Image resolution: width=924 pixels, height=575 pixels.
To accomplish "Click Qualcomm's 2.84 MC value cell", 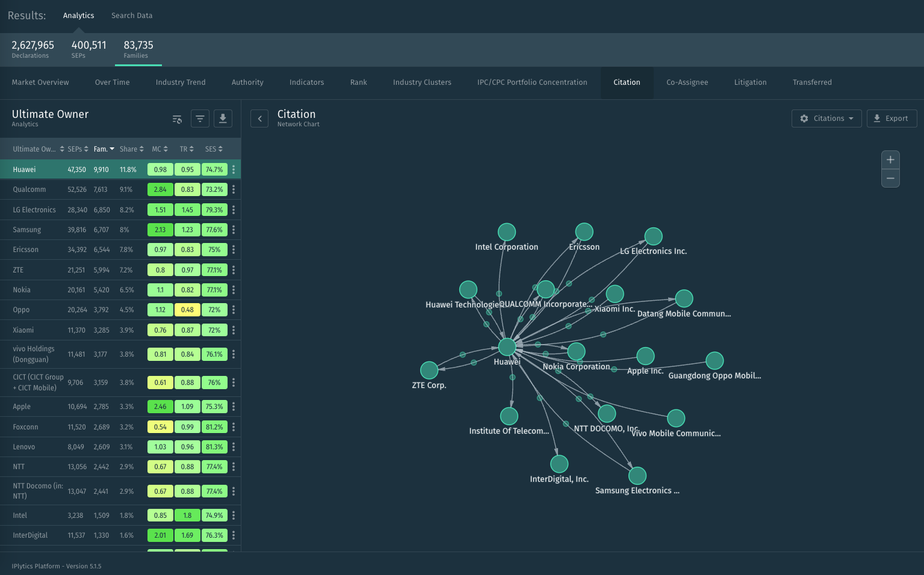I will click(x=160, y=189).
